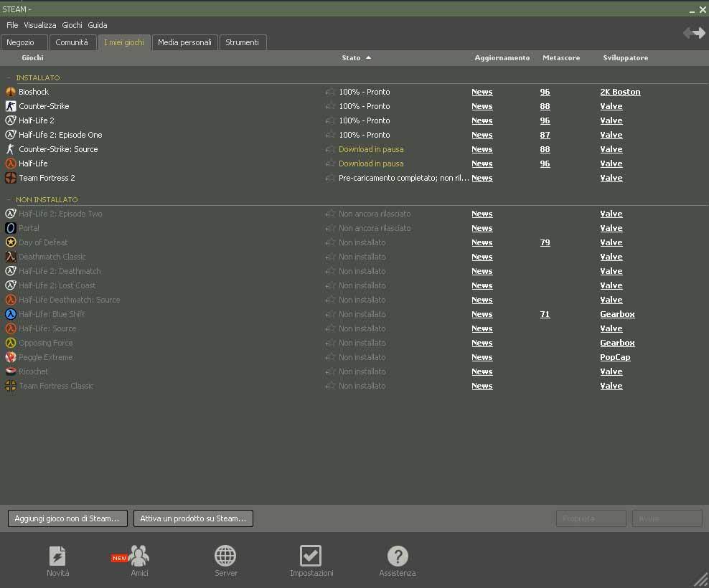Click the back/forward navigation arrows
The height and width of the screenshot is (588, 709).
694,32
